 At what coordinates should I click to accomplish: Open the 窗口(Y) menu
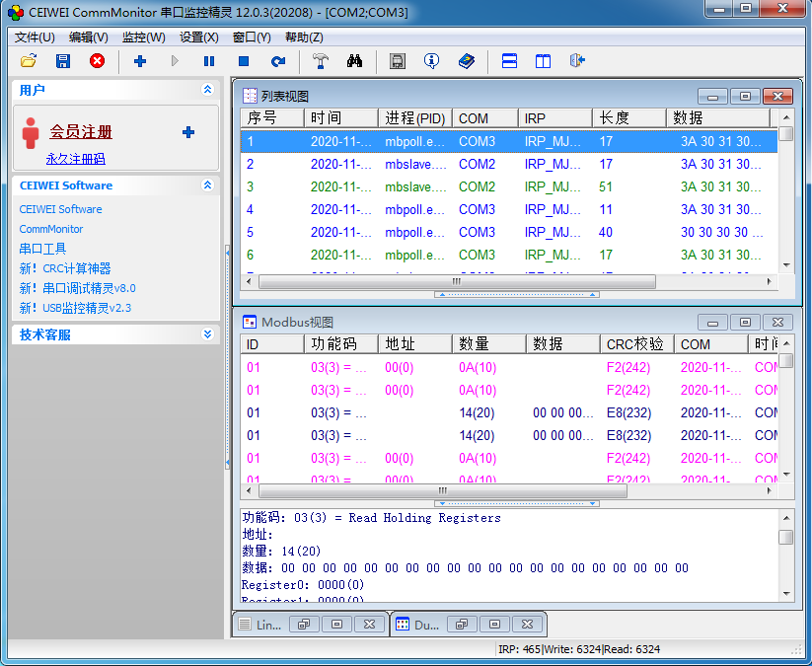click(252, 37)
